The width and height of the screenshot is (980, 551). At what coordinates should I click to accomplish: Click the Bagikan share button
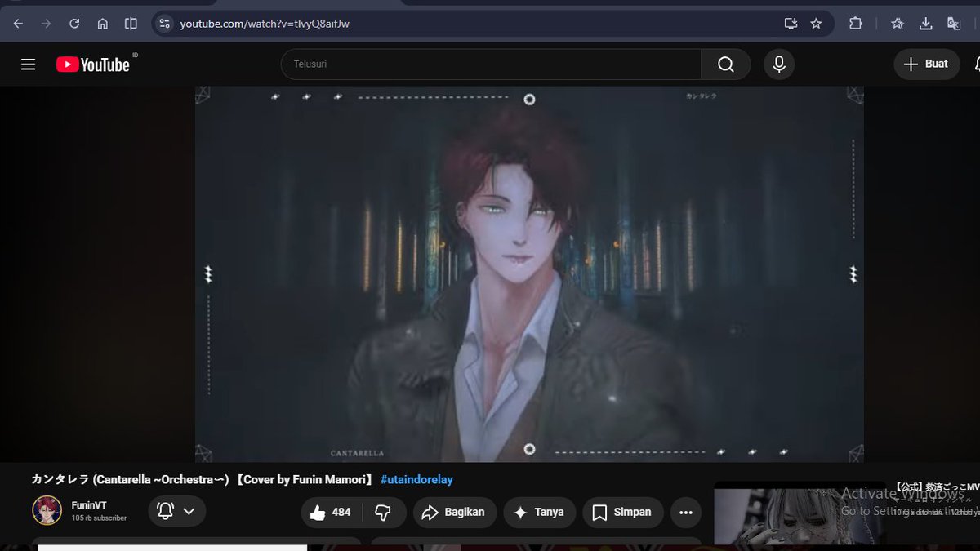point(455,513)
